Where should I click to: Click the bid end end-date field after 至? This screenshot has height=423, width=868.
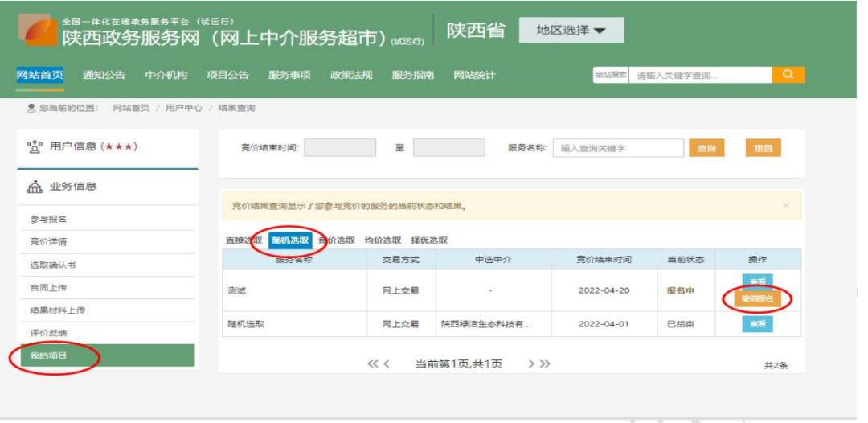pos(449,148)
